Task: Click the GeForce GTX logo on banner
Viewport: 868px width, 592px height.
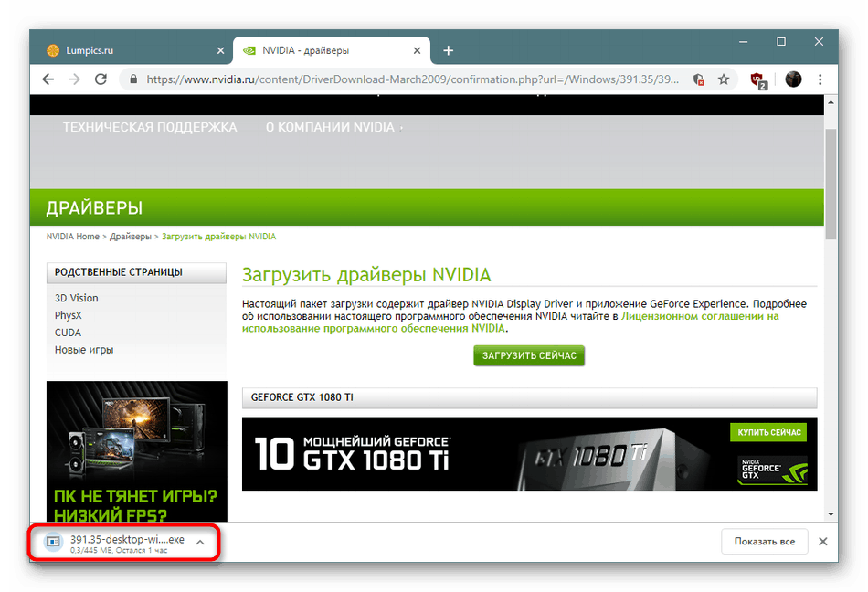Action: click(773, 470)
